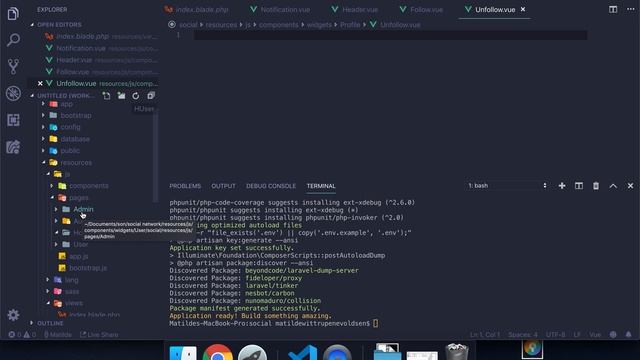Open bootstrap.js in the file tree
This screenshot has width=640, height=360.
click(x=88, y=268)
